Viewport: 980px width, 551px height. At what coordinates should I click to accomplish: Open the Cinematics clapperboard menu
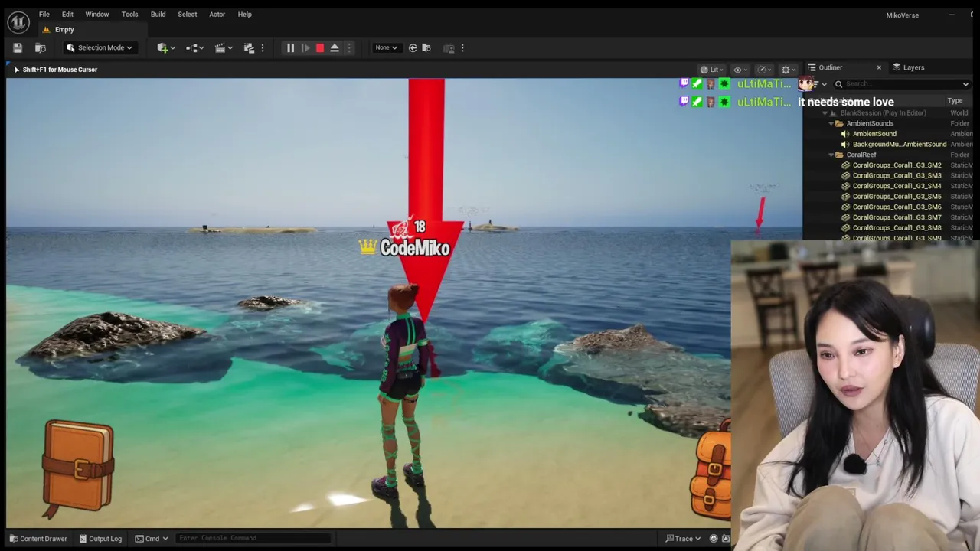pos(224,48)
